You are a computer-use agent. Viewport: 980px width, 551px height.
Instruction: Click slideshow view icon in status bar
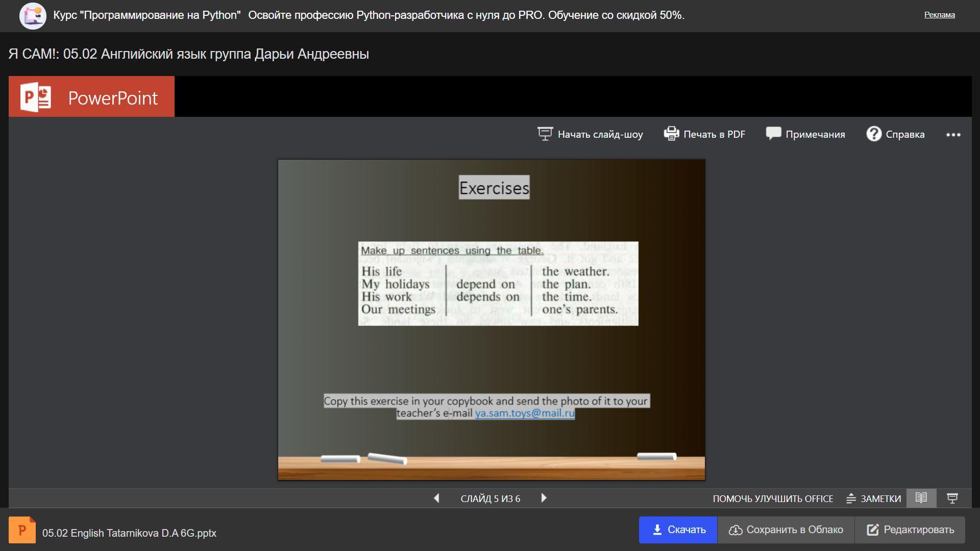[x=952, y=498]
